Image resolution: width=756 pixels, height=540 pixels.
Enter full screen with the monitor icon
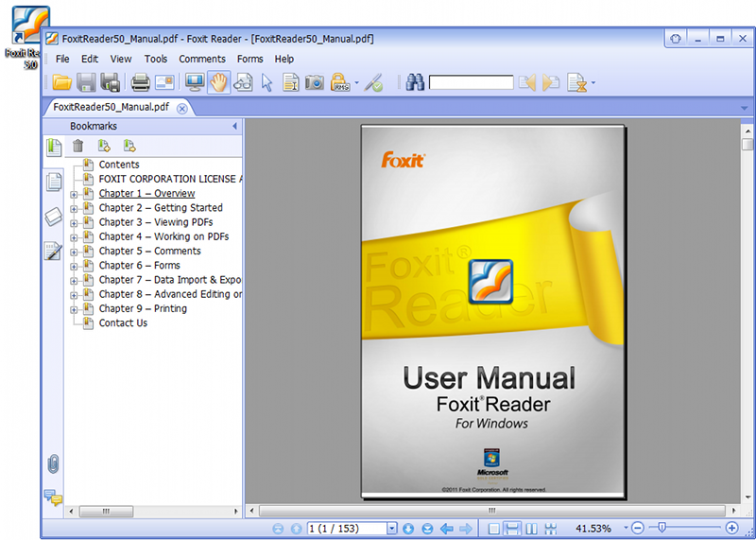[195, 82]
